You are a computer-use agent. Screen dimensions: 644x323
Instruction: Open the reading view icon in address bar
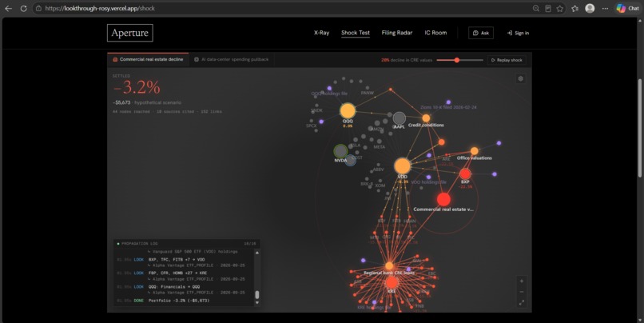coord(547,8)
